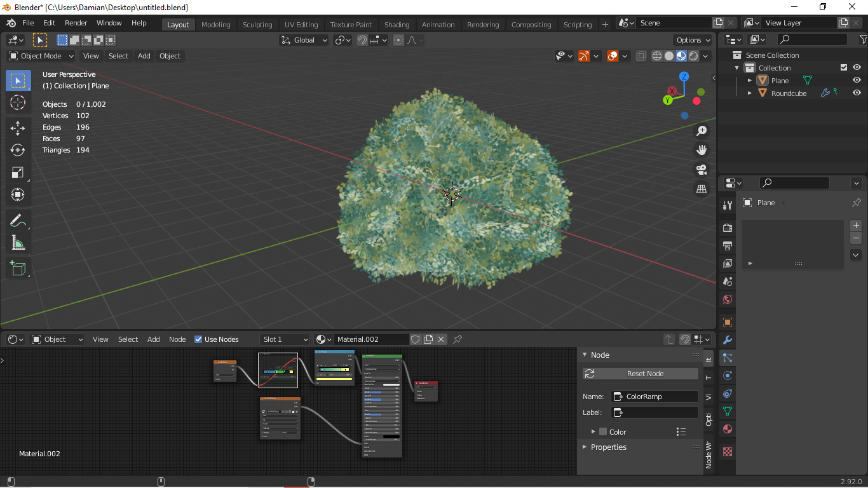Click the Options button in viewport header
The width and height of the screenshot is (868, 488).
693,40
